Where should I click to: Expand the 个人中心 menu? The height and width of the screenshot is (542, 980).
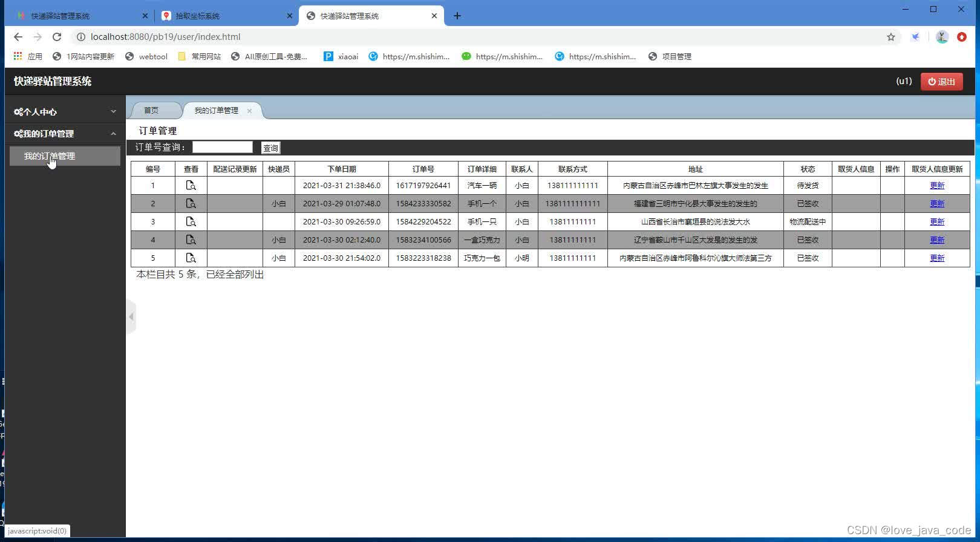point(65,112)
